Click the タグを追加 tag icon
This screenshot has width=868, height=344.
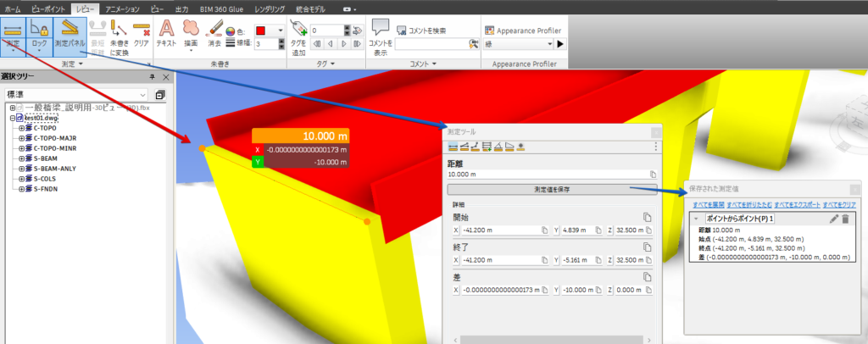point(298,32)
